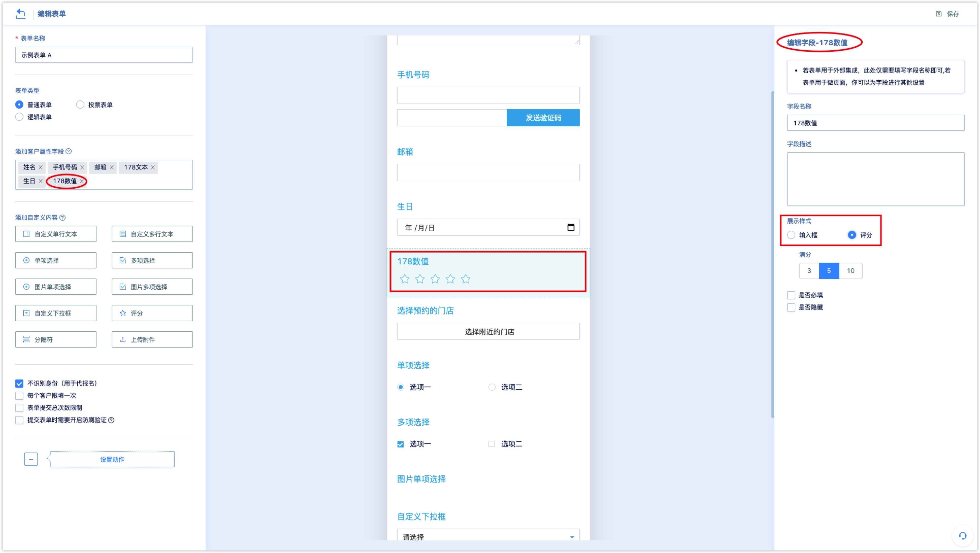Set full score to 3
Viewport: 980px width, 553px height.
809,271
